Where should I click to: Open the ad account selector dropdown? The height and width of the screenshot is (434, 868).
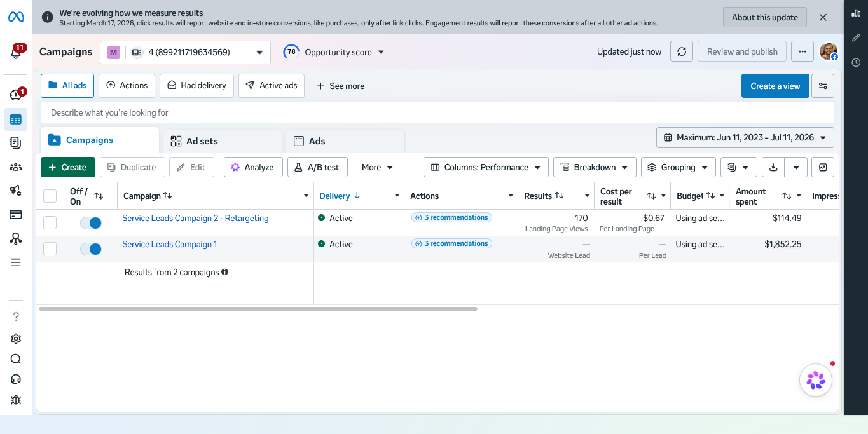(185, 52)
